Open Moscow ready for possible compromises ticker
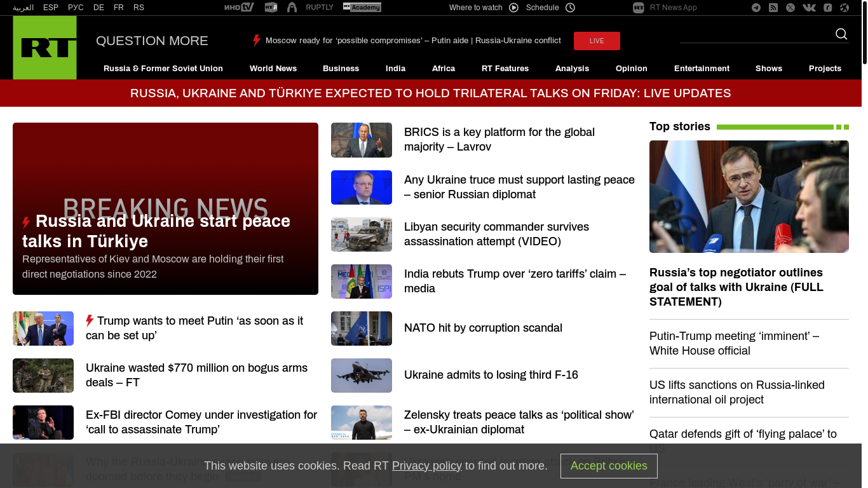 [x=413, y=41]
